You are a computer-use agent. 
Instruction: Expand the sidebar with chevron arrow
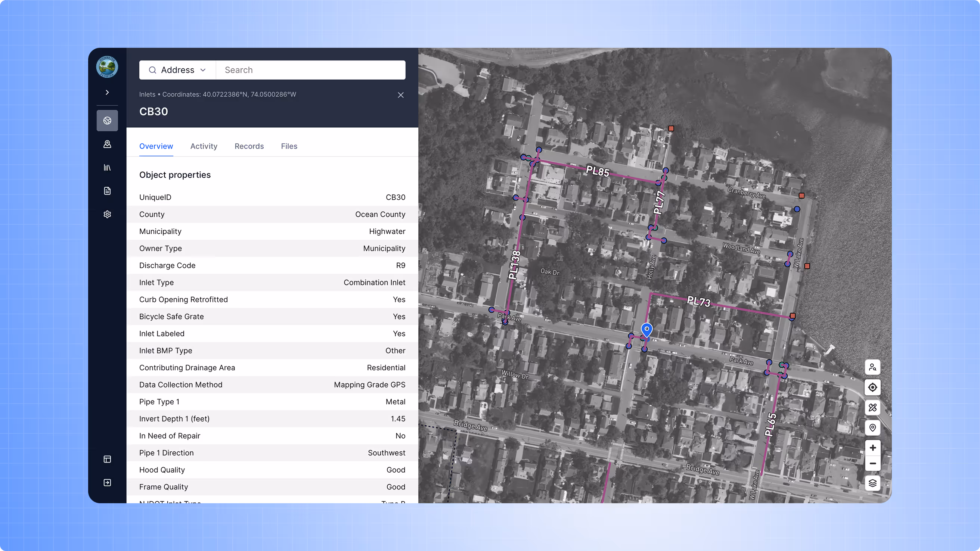(107, 93)
